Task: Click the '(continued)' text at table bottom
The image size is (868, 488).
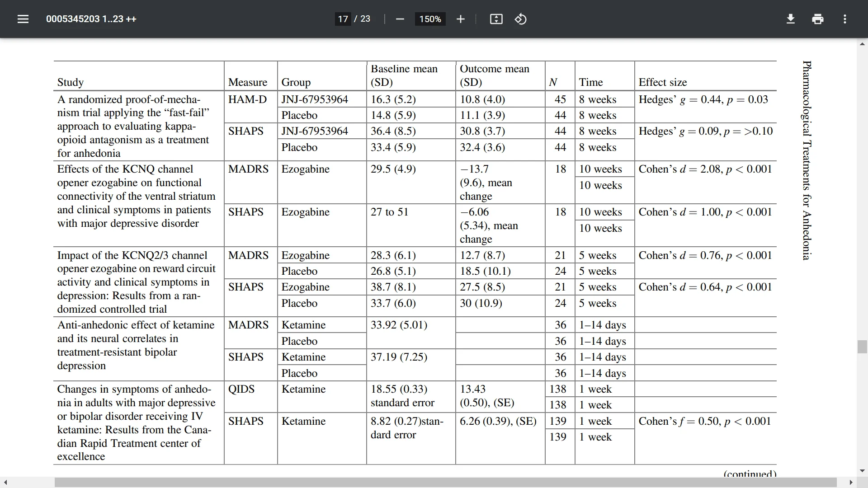Action: click(x=750, y=474)
